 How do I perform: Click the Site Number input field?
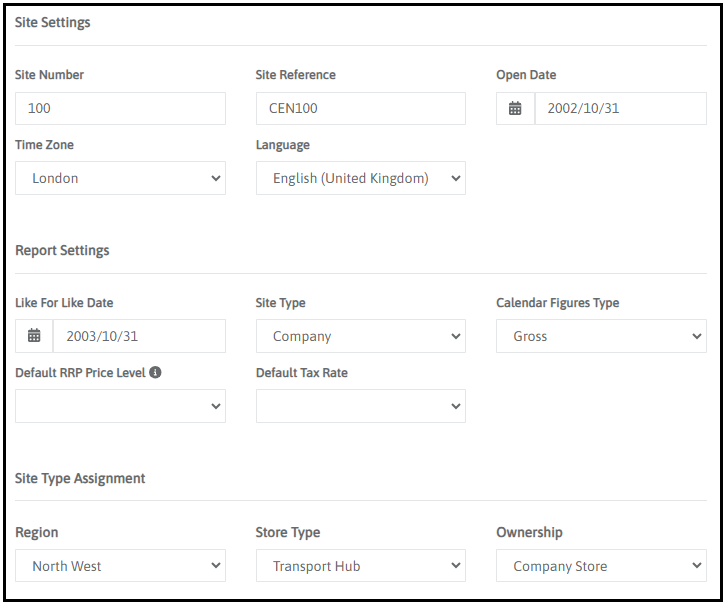coord(121,108)
